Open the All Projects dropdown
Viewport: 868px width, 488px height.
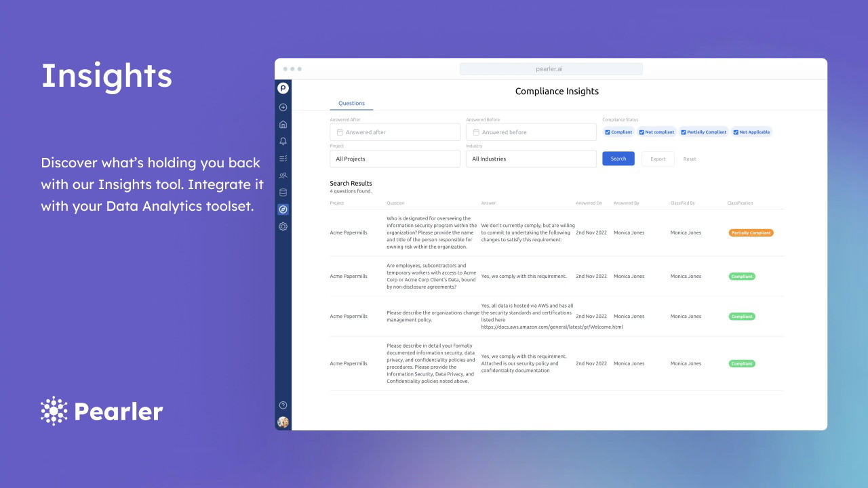pyautogui.click(x=395, y=159)
